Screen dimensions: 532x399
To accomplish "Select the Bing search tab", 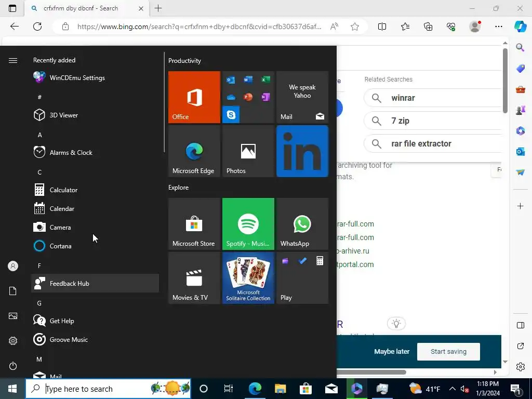I will 87,8.
